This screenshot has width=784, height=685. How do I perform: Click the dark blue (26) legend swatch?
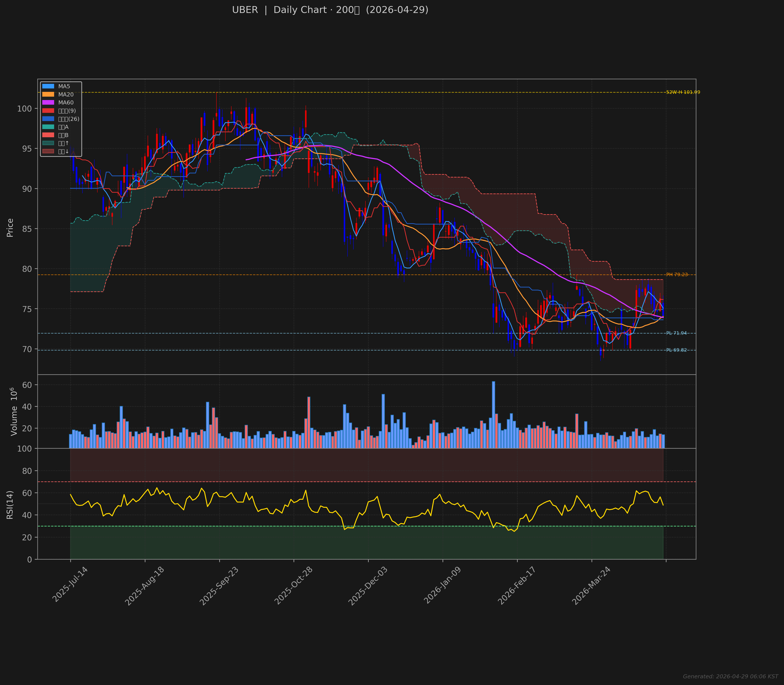[x=48, y=119]
